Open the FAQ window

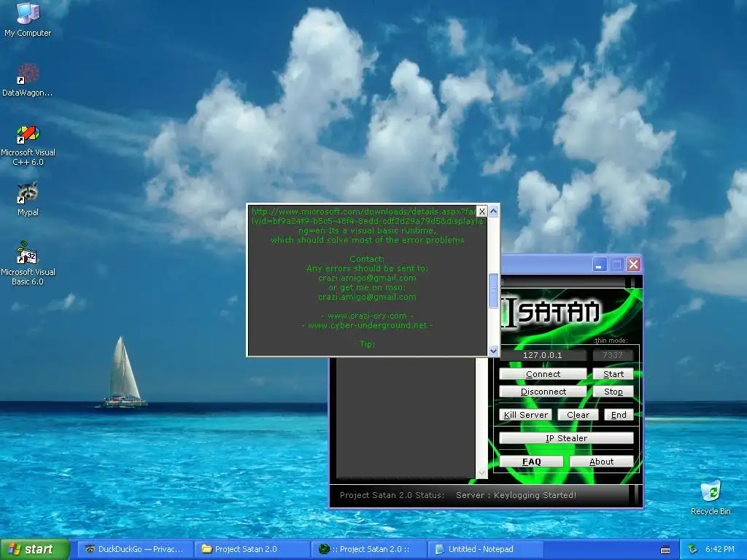[x=531, y=462]
